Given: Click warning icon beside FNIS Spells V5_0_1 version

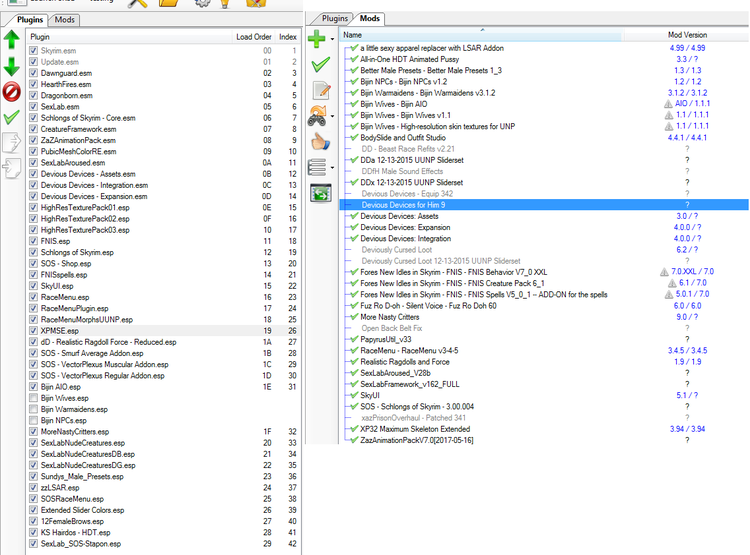Looking at the screenshot, I should pos(669,294).
